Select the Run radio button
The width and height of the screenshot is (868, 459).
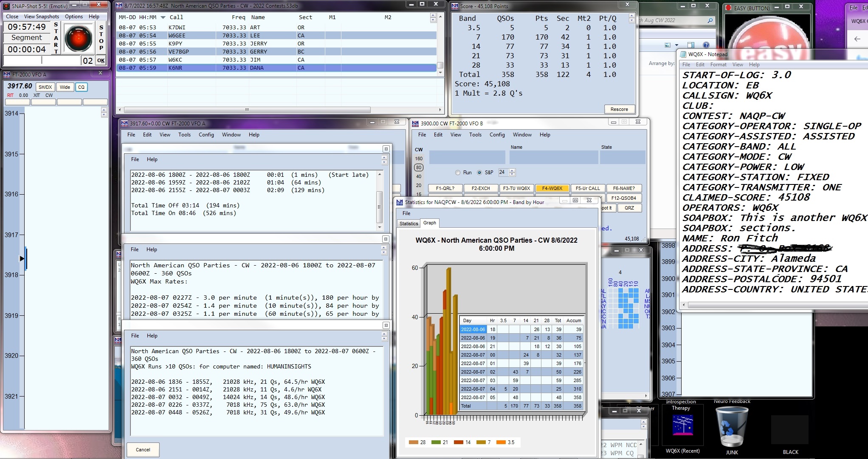(x=458, y=173)
